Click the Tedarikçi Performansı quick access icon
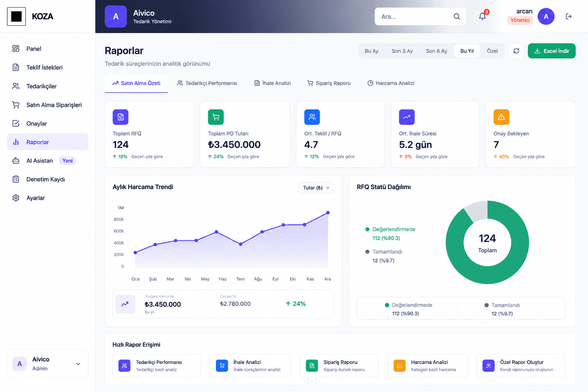This screenshot has width=588, height=392. pos(124,366)
